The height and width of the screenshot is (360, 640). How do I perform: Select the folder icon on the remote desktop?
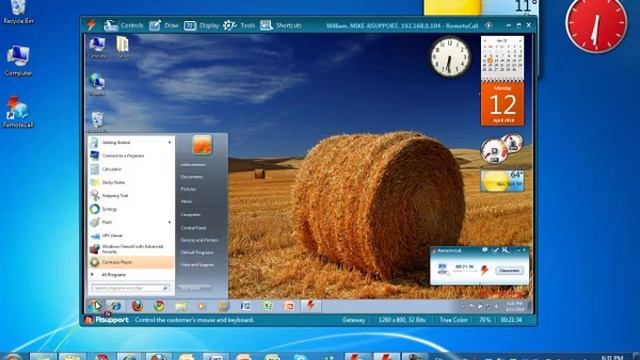tap(122, 47)
